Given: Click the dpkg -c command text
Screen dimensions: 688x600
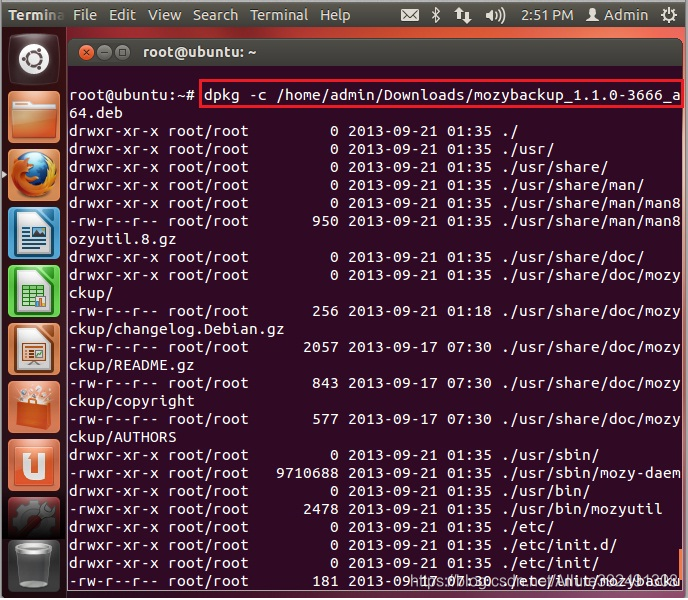Looking at the screenshot, I should point(442,95).
